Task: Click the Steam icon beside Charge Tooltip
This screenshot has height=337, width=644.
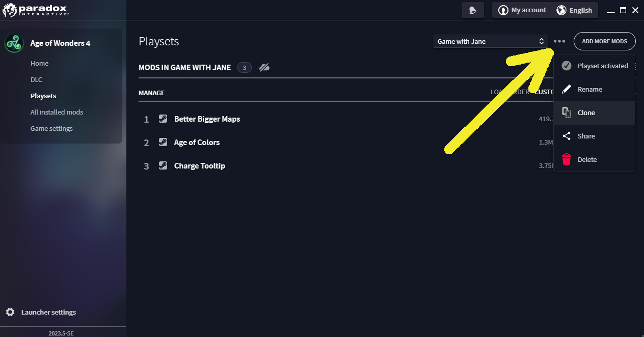Action: pos(163,165)
